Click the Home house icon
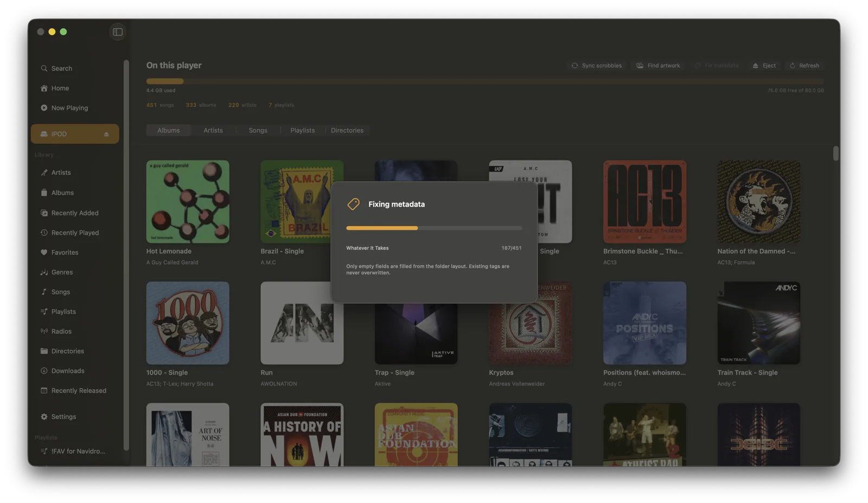Screen dimensions: 868x503 point(44,88)
